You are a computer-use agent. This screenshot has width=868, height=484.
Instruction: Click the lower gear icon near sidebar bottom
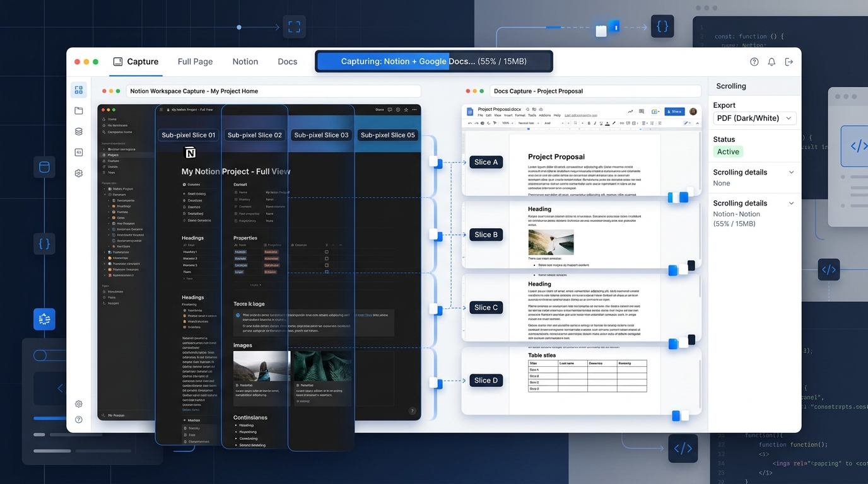point(78,404)
